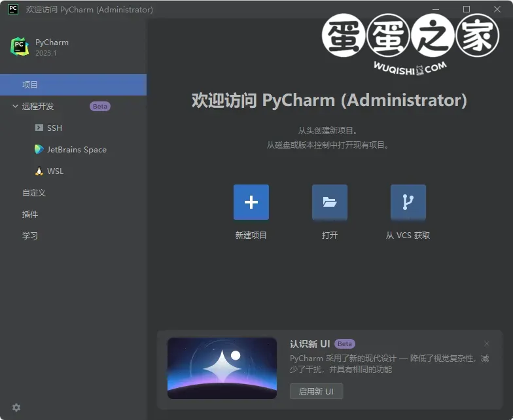Screen dimensions: 513x420
Task: Click the PyCharm logo in the sidebar
Action: (20, 46)
